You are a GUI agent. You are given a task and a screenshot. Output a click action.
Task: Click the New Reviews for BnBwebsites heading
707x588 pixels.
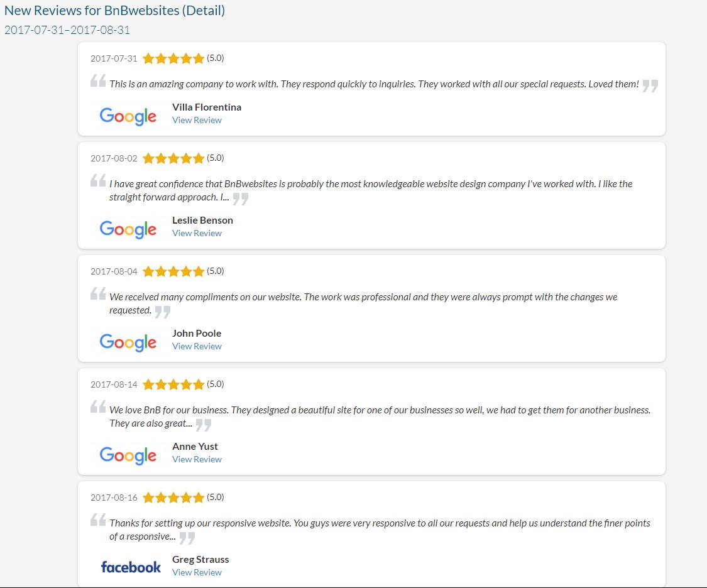click(x=114, y=11)
